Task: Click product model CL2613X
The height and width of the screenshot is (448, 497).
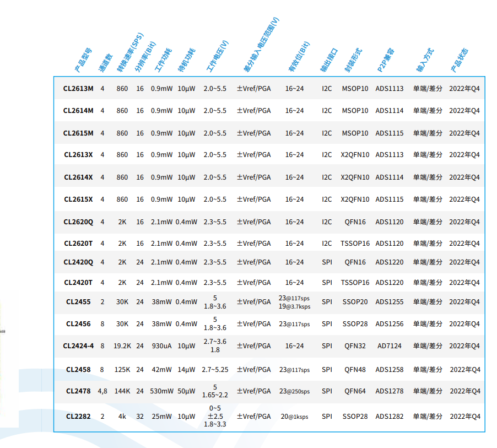Action: pos(78,155)
